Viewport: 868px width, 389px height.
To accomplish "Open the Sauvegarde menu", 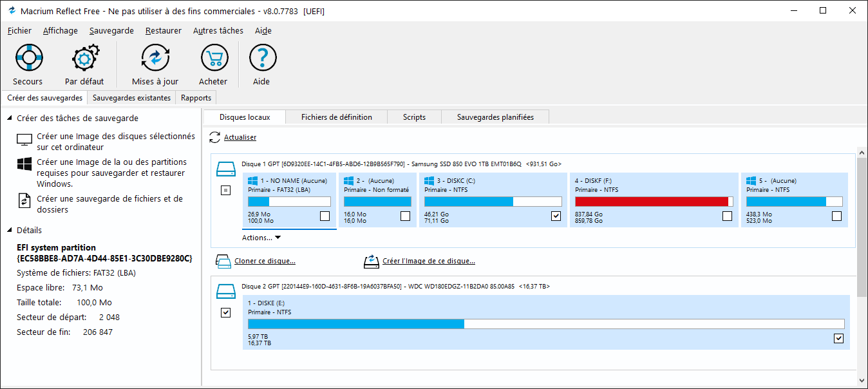I will [x=111, y=30].
